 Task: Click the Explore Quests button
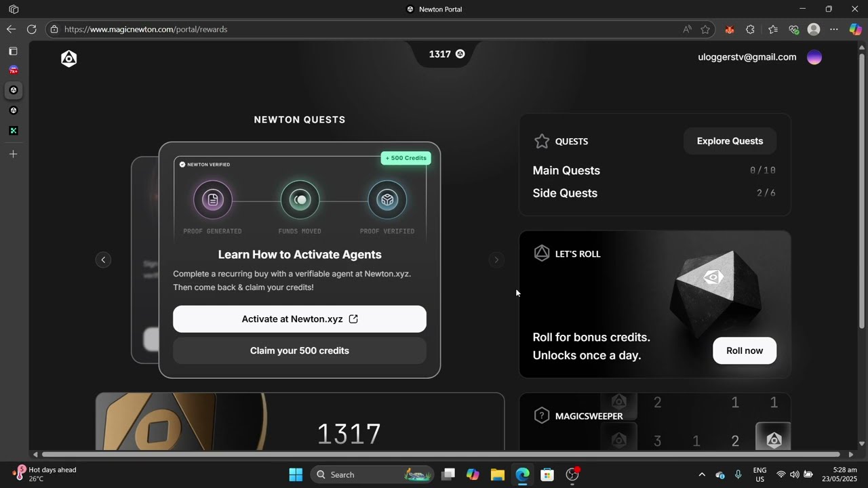coord(730,141)
